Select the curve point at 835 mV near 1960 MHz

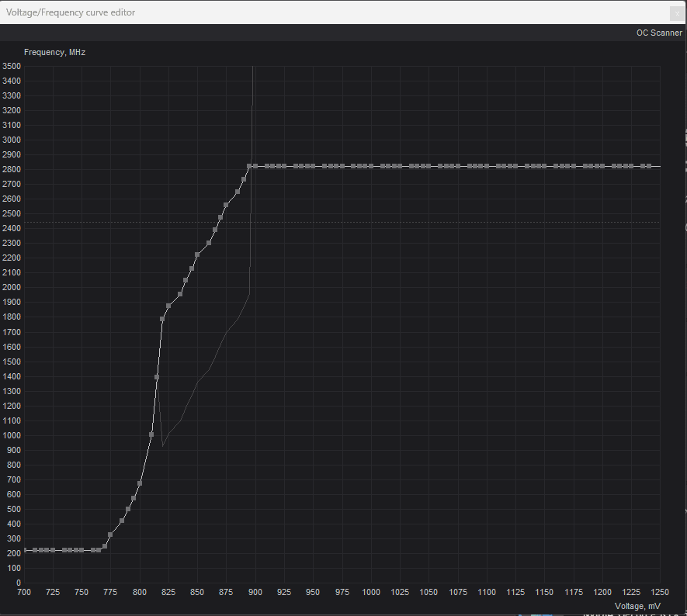179,294
